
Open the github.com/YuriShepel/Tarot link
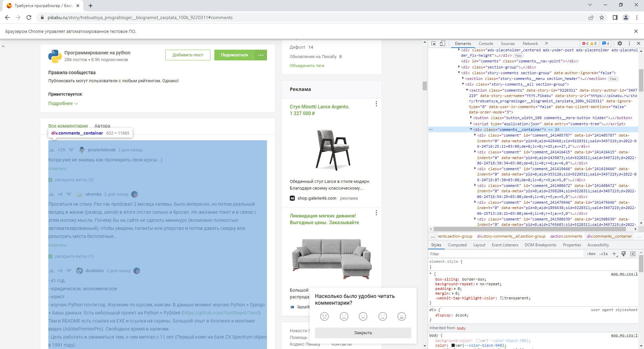221,313
